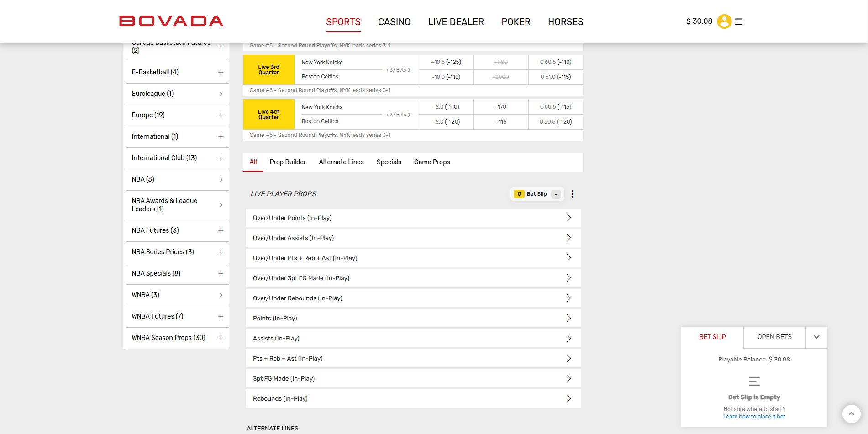The image size is (868, 434).
Task: Open the three-dot options menu for Live Player Props
Action: 572,194
